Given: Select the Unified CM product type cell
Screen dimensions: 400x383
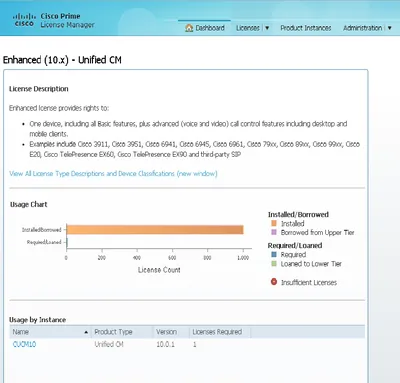Looking at the screenshot, I should (x=109, y=344).
